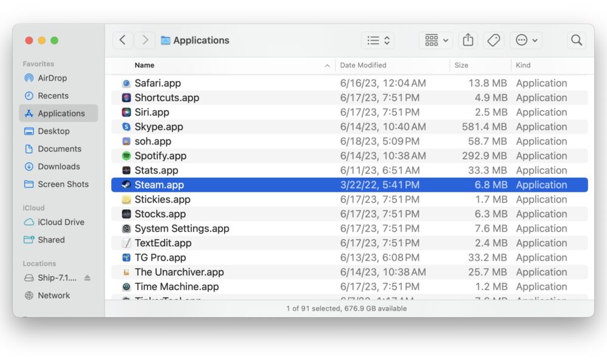Open Recents in the sidebar
The height and width of the screenshot is (364, 607).
(58, 95)
